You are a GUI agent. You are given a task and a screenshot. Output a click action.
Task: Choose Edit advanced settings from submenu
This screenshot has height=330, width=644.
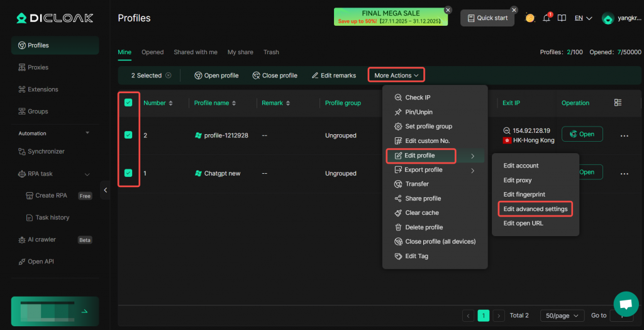click(x=535, y=209)
